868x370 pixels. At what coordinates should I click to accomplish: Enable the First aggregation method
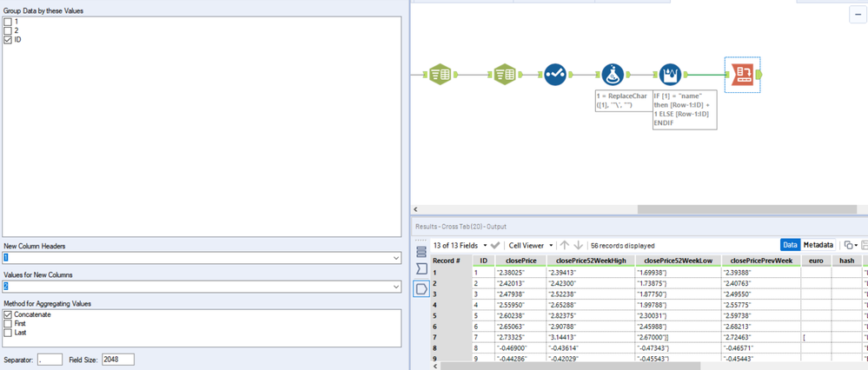pos(8,324)
